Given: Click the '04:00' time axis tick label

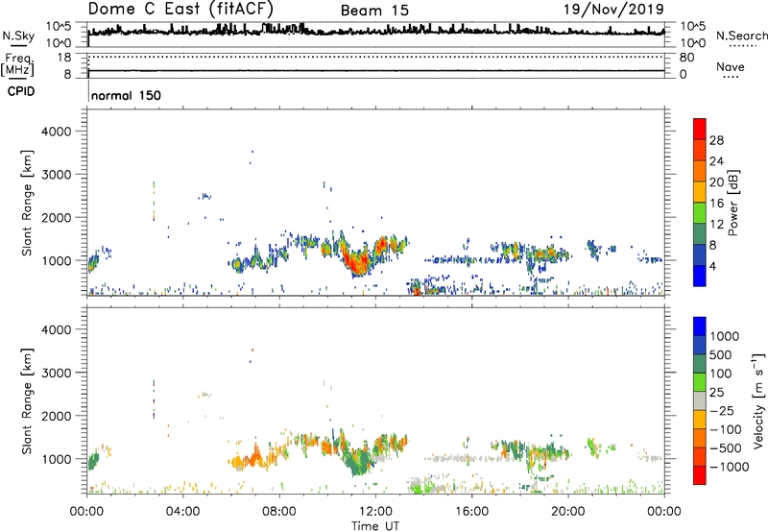Looking at the screenshot, I should [x=182, y=512].
